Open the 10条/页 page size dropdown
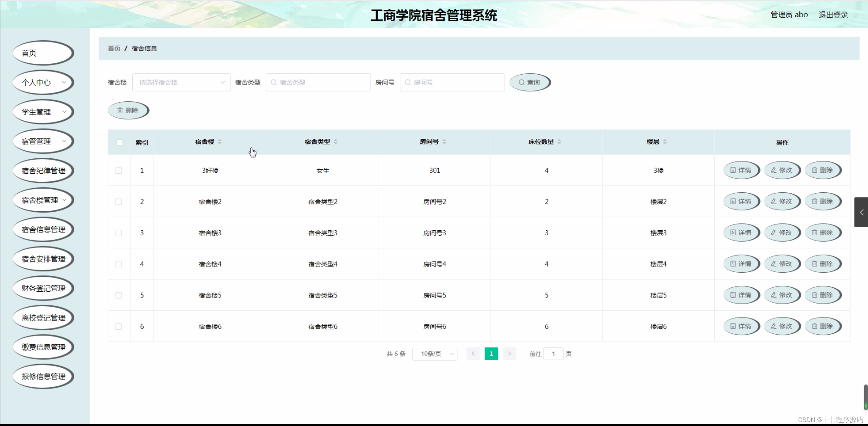The width and height of the screenshot is (868, 426). pyautogui.click(x=434, y=354)
